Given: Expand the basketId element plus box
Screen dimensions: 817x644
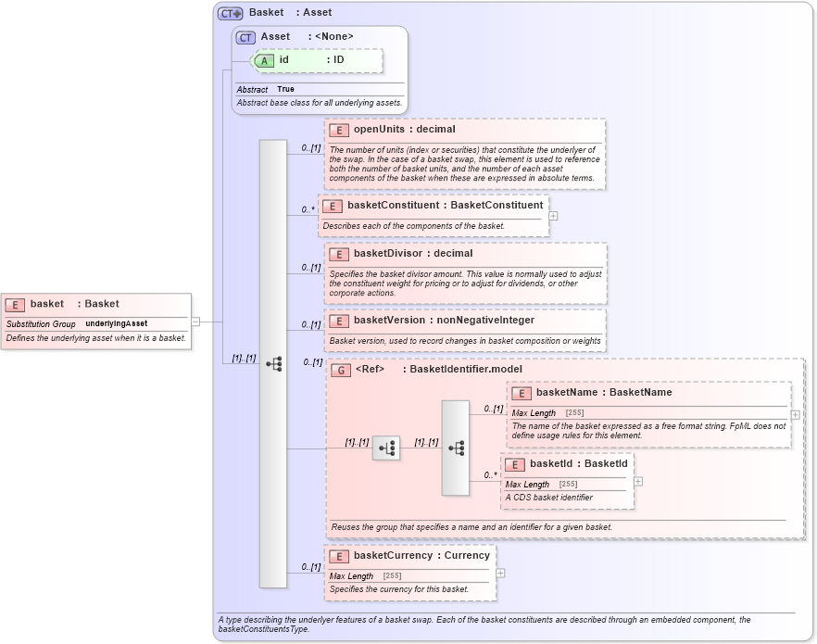Looking at the screenshot, I should click(637, 482).
